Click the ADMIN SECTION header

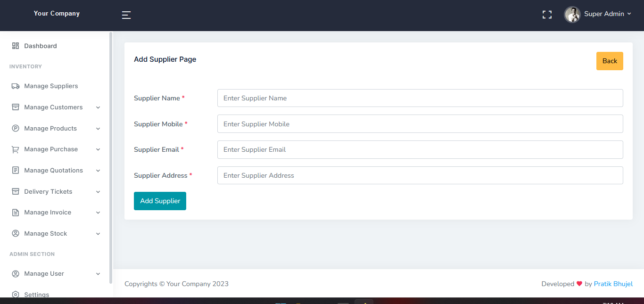(32, 254)
